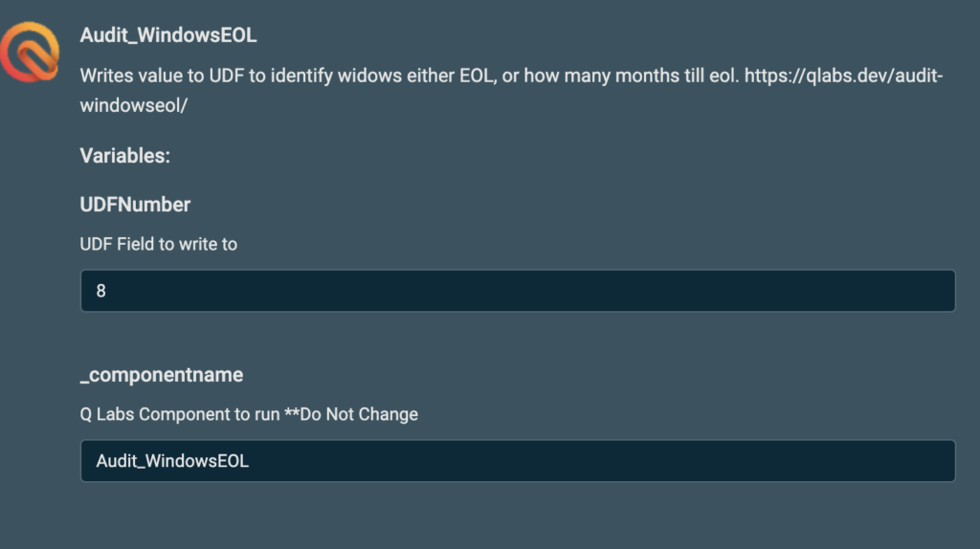The image size is (980, 549).
Task: Click the _componentname variable label
Action: [161, 375]
